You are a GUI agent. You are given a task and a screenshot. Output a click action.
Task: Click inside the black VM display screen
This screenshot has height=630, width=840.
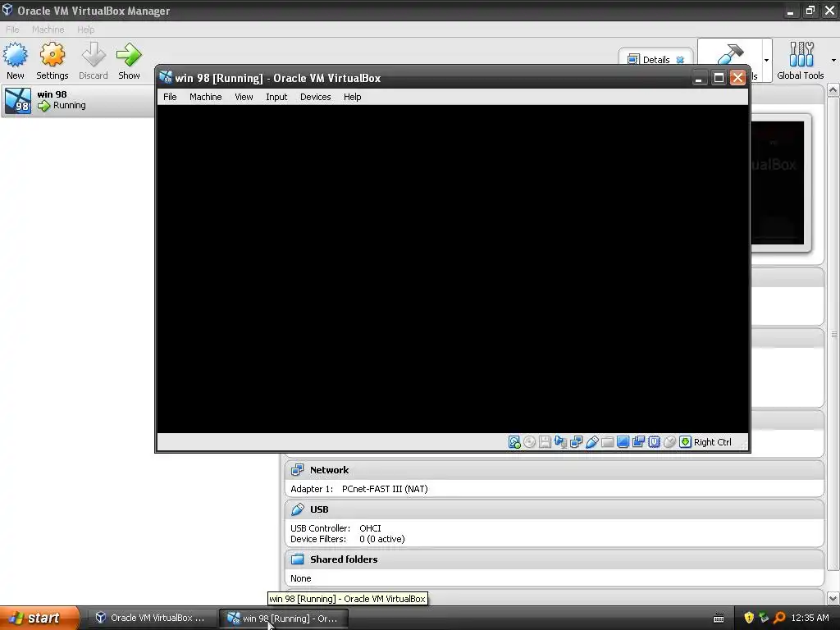(452, 268)
